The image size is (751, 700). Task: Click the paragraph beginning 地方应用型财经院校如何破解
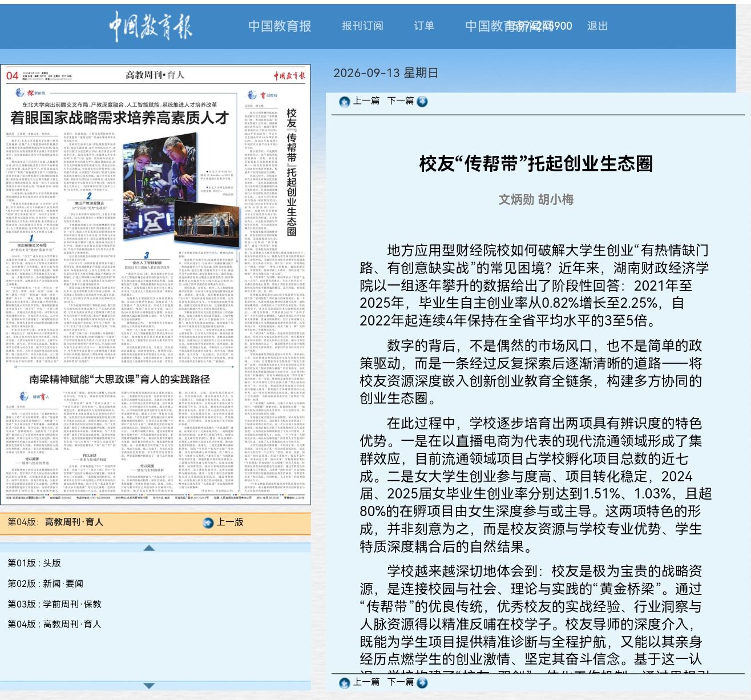[536, 285]
